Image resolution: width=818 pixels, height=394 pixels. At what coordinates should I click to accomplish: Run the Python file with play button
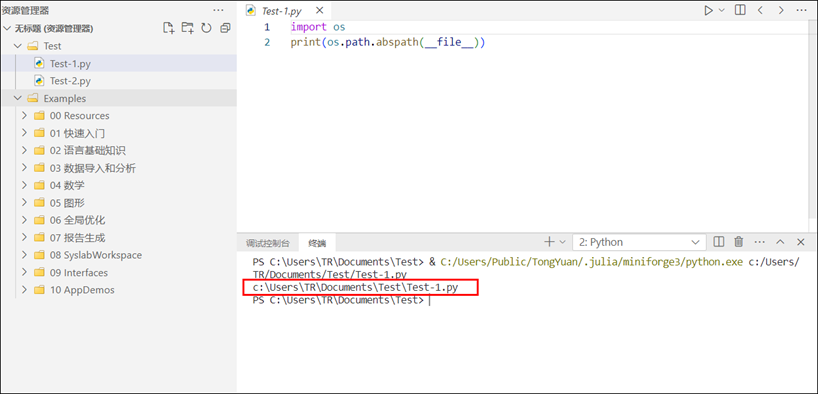(x=708, y=10)
